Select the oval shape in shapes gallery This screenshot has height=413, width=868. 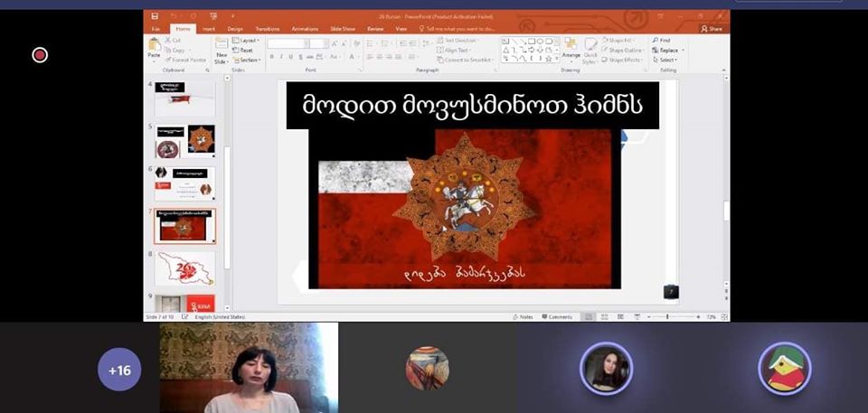click(541, 41)
